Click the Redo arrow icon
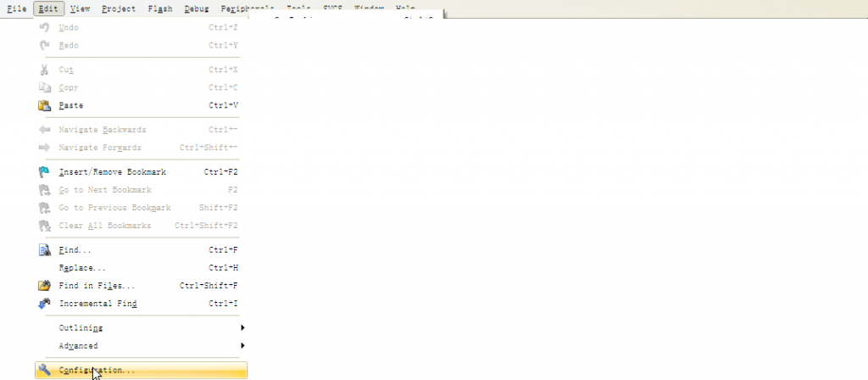 point(45,46)
